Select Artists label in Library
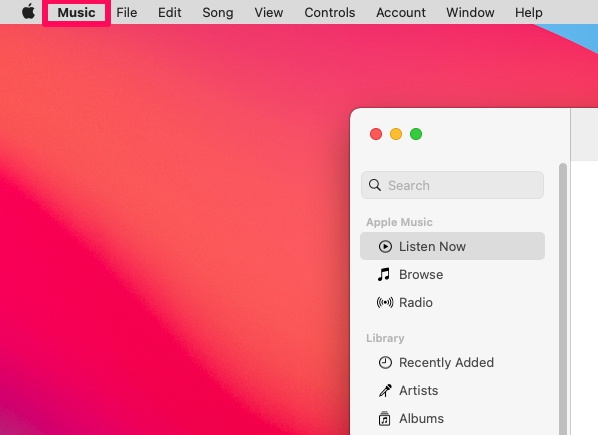 point(418,391)
